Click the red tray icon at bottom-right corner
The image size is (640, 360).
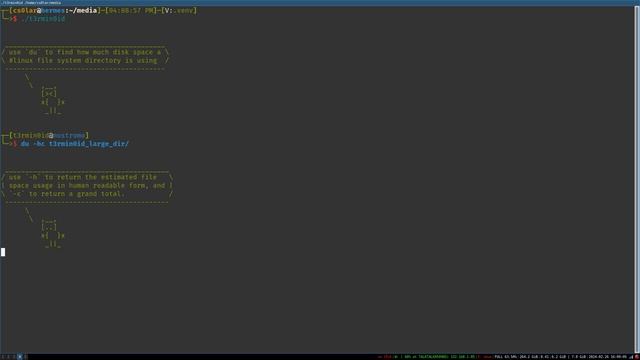(x=637, y=357)
